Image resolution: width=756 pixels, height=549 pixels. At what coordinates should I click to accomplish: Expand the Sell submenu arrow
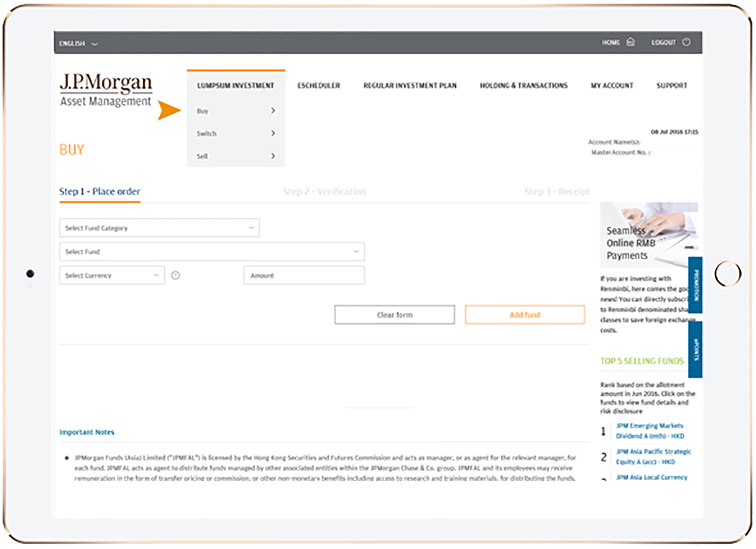point(273,156)
